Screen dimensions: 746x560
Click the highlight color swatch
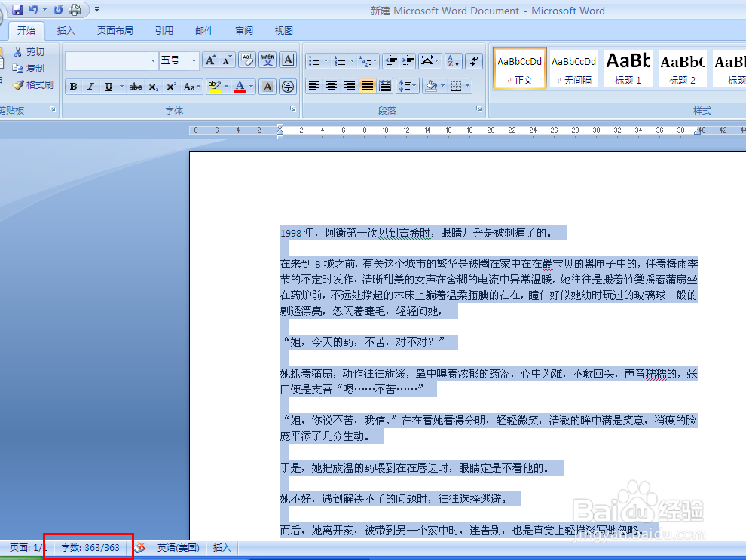[x=213, y=85]
